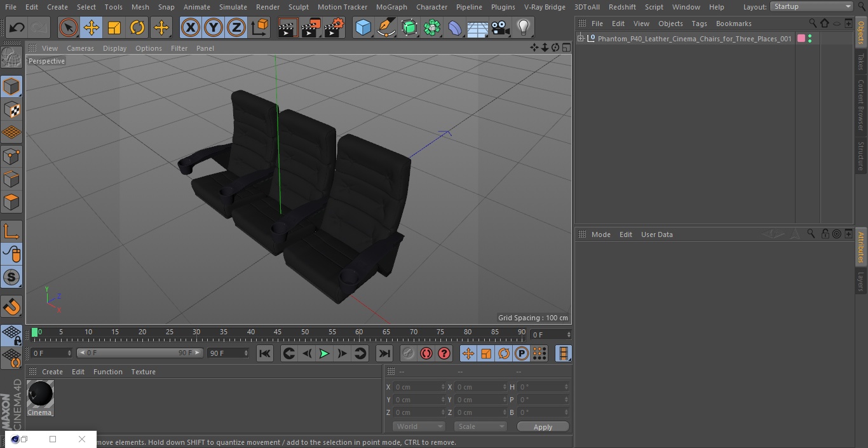Open the deformer bend object icon
The height and width of the screenshot is (448, 868).
click(x=455, y=27)
